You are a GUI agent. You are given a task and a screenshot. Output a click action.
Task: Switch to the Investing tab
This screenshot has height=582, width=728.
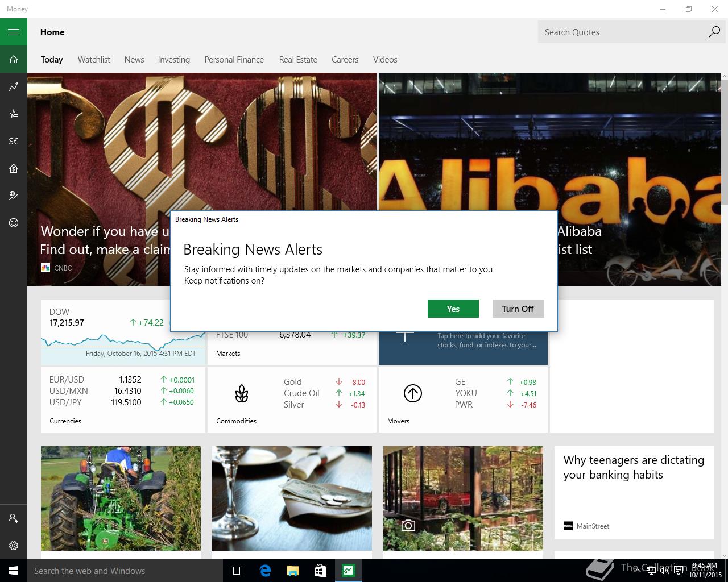tap(174, 59)
